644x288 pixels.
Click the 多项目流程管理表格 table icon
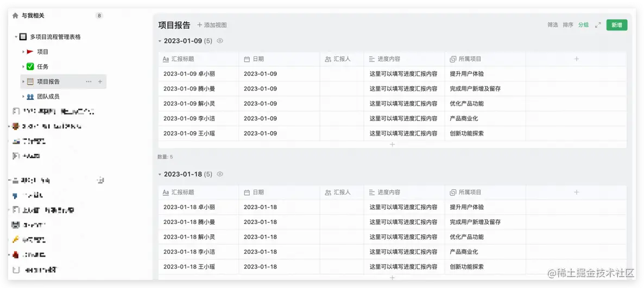pyautogui.click(x=23, y=36)
